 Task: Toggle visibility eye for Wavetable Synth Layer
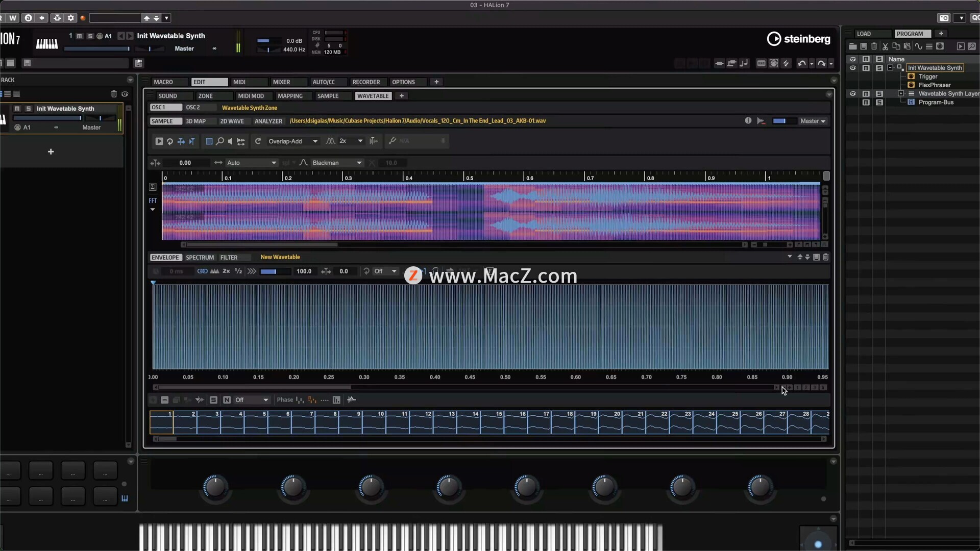852,94
